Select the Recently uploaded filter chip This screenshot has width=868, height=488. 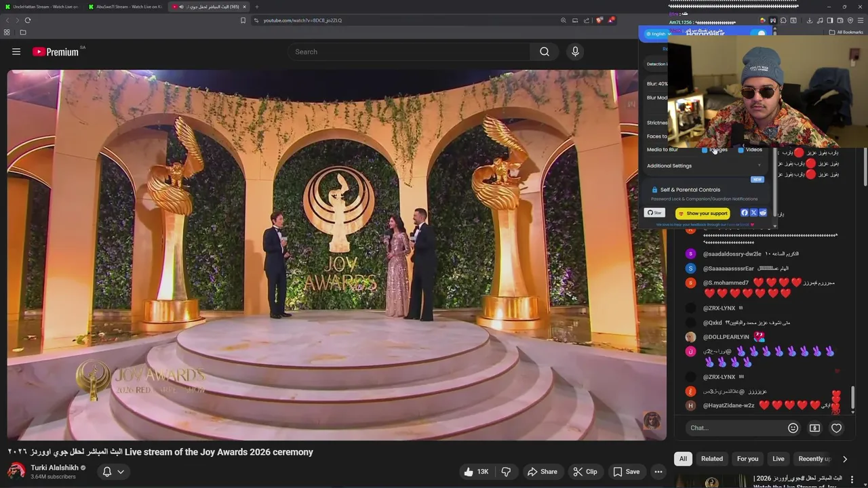pos(814,459)
